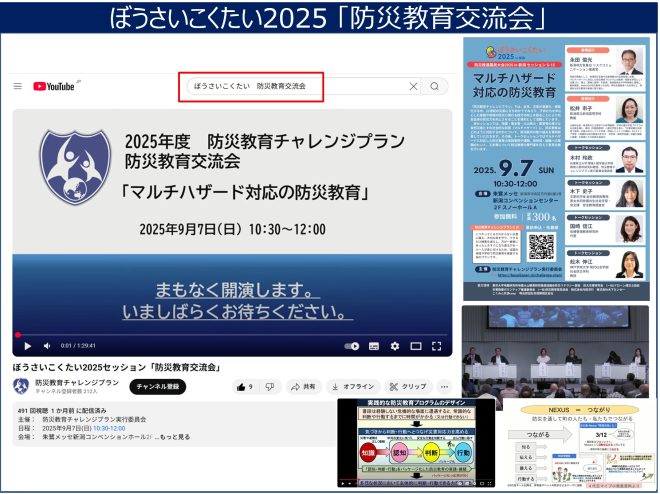Subscribe with チャンネル登録 button
This screenshot has width=660, height=494.
159,386
